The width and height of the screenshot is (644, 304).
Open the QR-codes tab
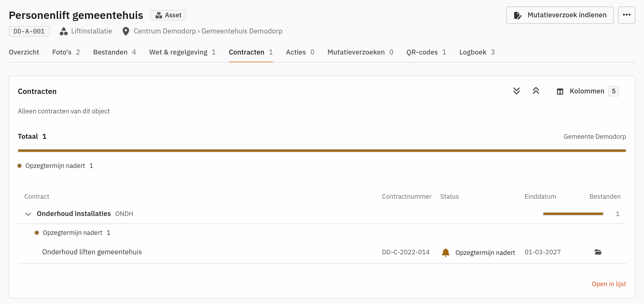[x=426, y=52]
